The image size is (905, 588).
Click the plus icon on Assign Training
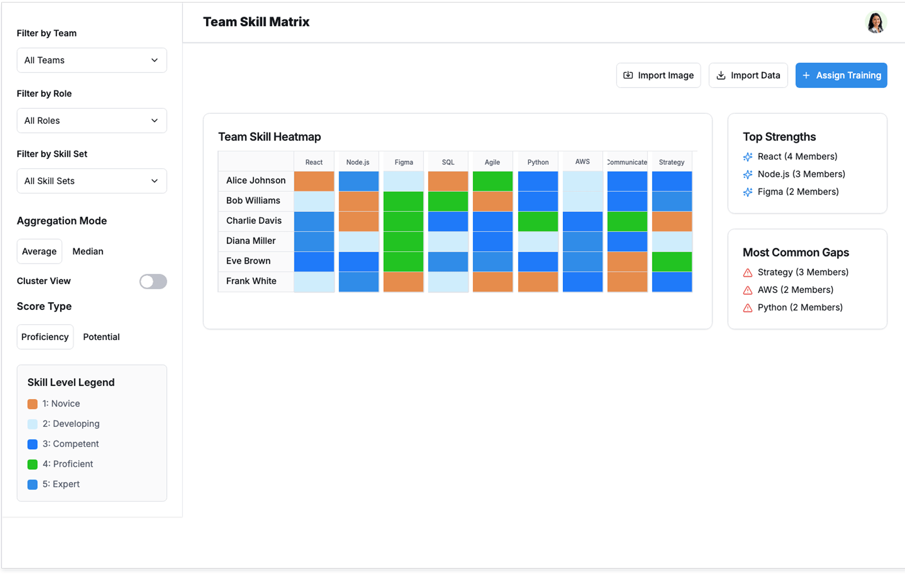coord(806,75)
